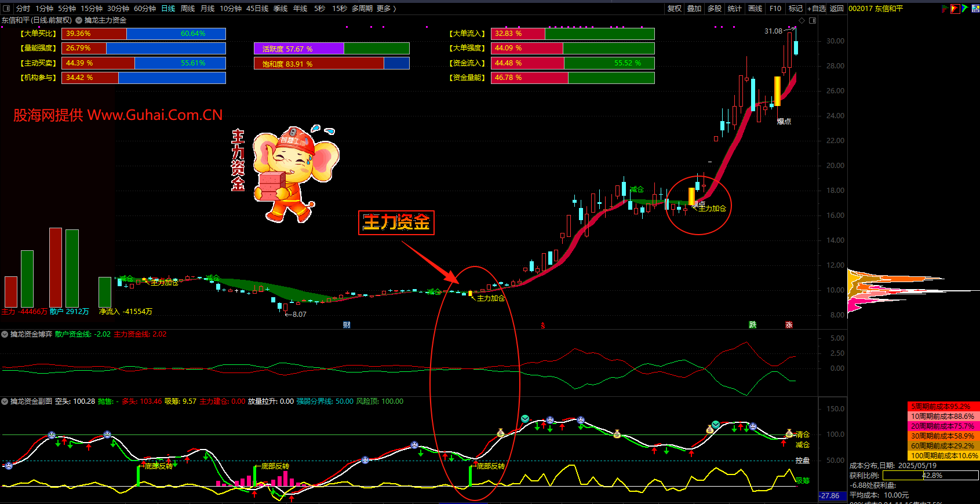
Task: Click the diamond icon above price axis
Action: coord(803,20)
